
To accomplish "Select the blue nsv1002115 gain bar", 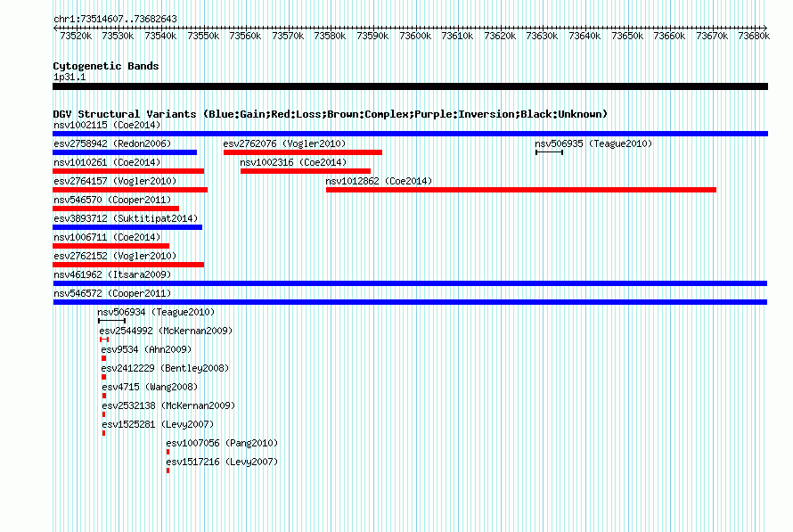I will click(410, 134).
